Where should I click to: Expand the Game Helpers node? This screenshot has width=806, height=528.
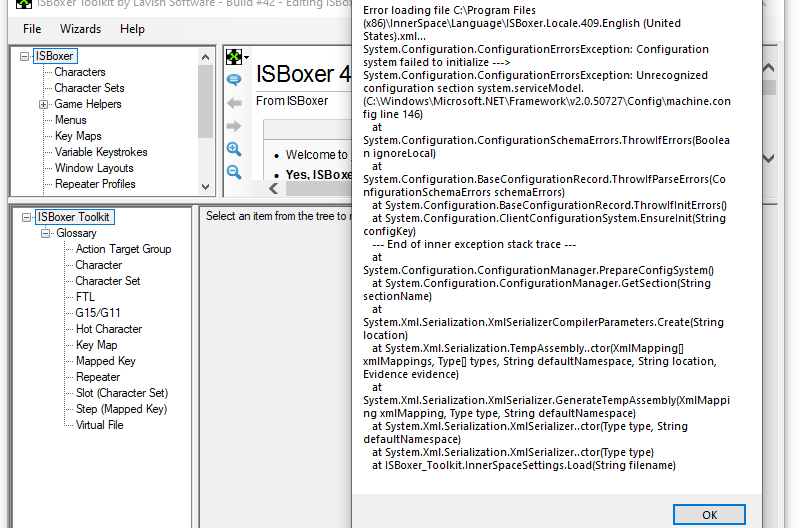[x=44, y=104]
